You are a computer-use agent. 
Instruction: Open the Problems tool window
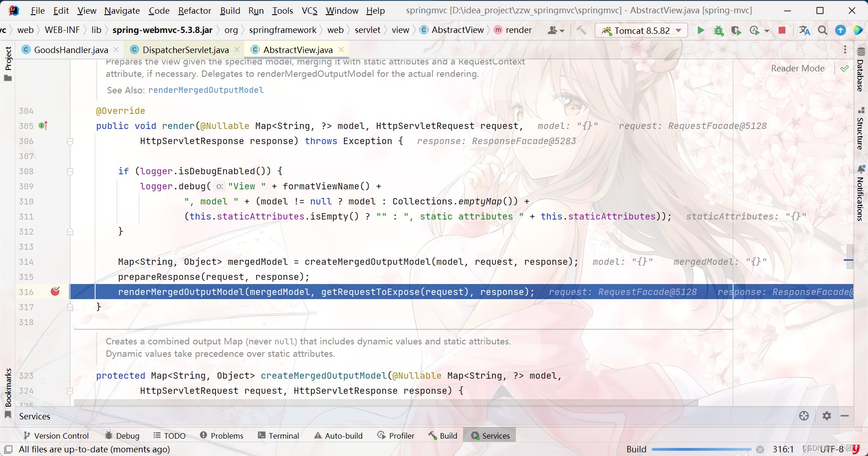pos(221,435)
